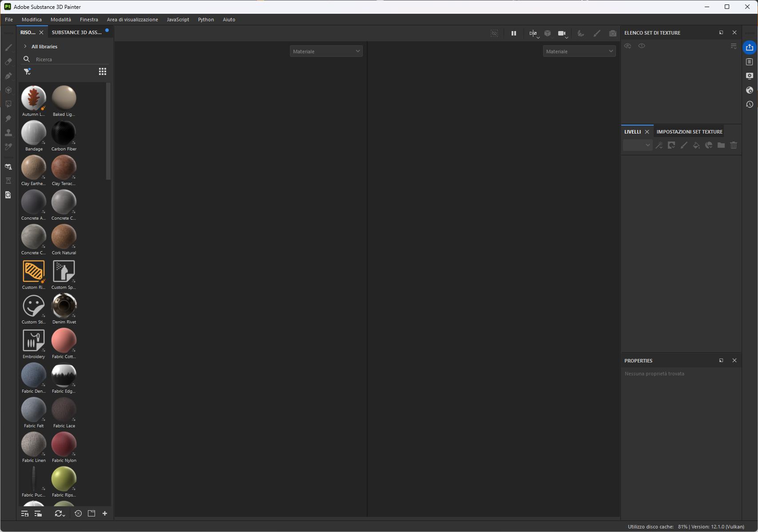Viewport: 758px width, 532px height.
Task: Click the new folder icon in assets footer
Action: (x=91, y=513)
